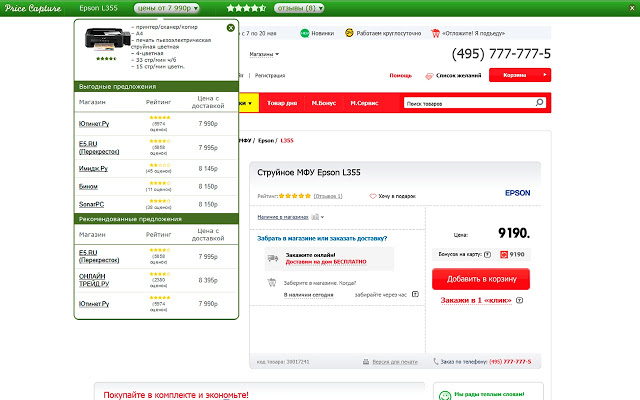
Task: Open the ОНЛАЙН ТРЕЙД.РУ store link
Action: (94, 280)
